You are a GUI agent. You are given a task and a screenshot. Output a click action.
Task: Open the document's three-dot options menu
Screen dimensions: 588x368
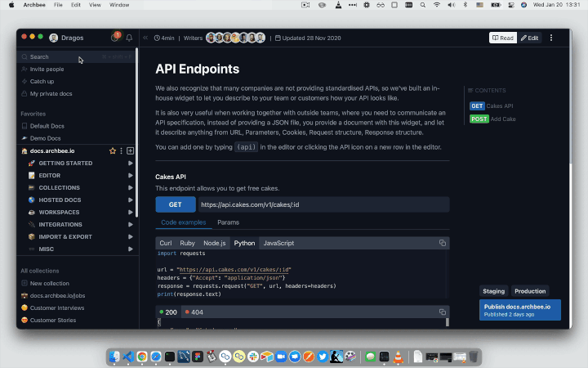pyautogui.click(x=551, y=38)
